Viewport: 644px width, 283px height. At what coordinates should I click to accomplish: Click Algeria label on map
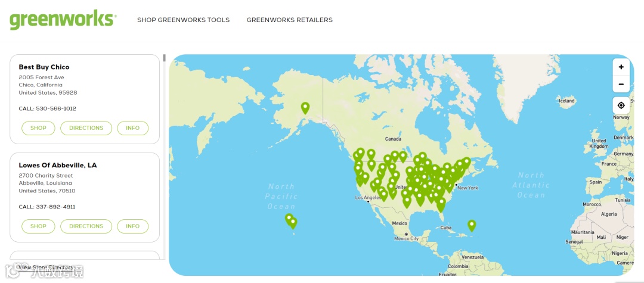[609, 214]
